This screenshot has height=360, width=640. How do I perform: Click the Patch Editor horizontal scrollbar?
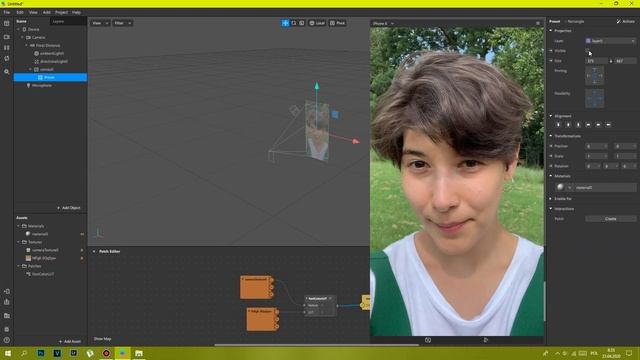316,345
